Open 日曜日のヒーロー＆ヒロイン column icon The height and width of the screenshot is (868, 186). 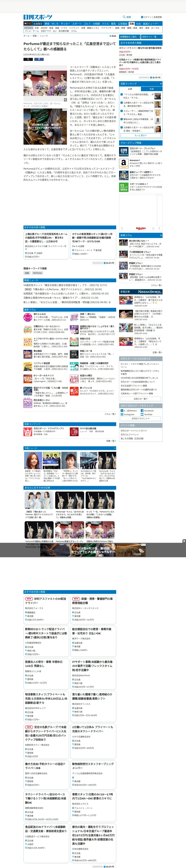28,329
